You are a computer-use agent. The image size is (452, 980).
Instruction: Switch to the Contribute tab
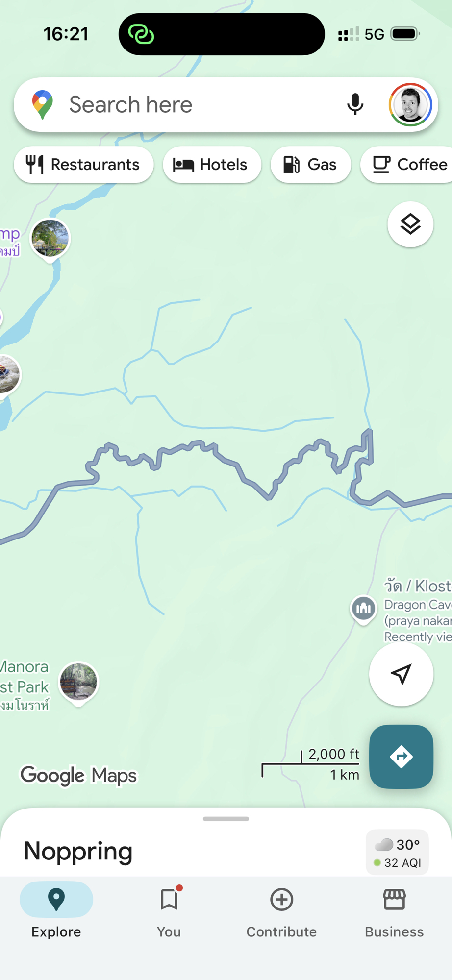281,912
